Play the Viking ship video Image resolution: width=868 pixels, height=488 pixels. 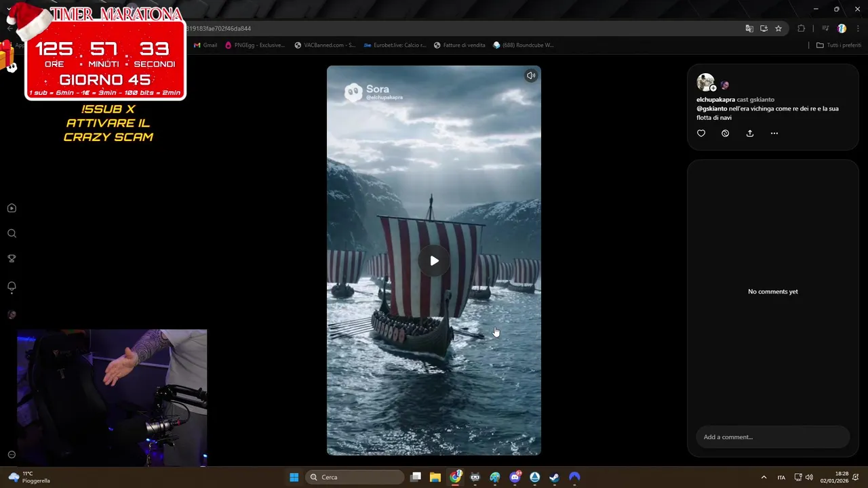[x=434, y=261]
